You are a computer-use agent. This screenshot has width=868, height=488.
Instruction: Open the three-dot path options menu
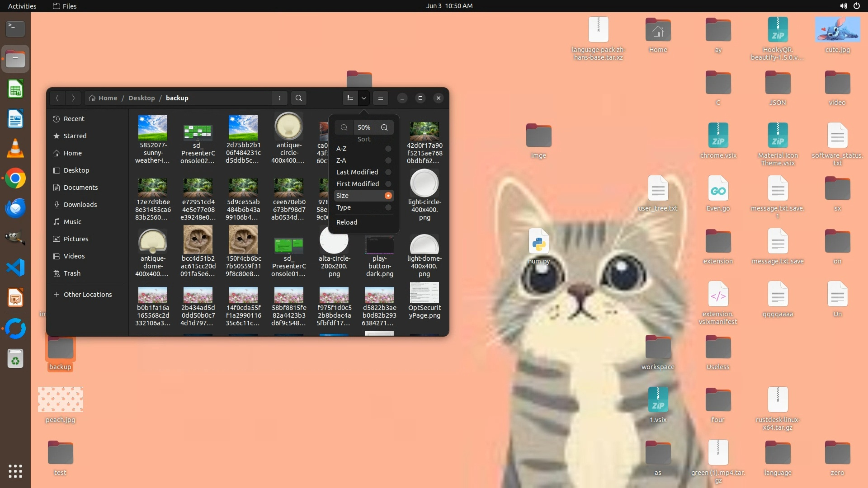click(x=280, y=98)
